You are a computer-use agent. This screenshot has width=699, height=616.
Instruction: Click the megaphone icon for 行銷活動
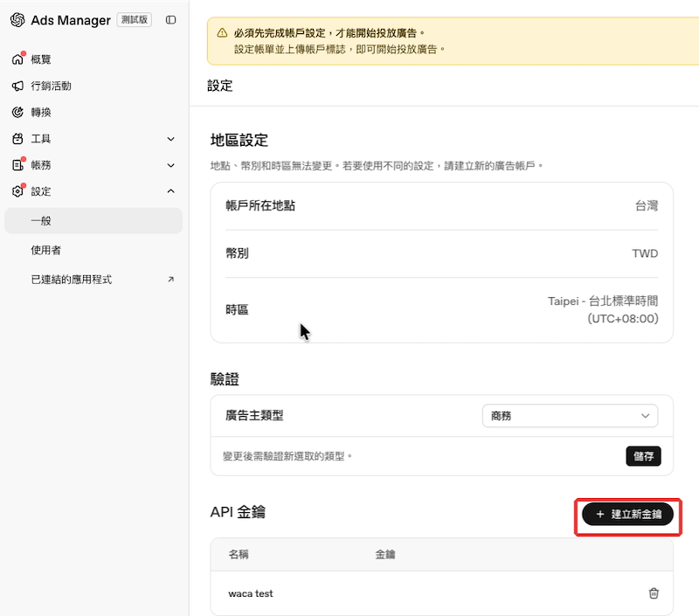(x=17, y=86)
